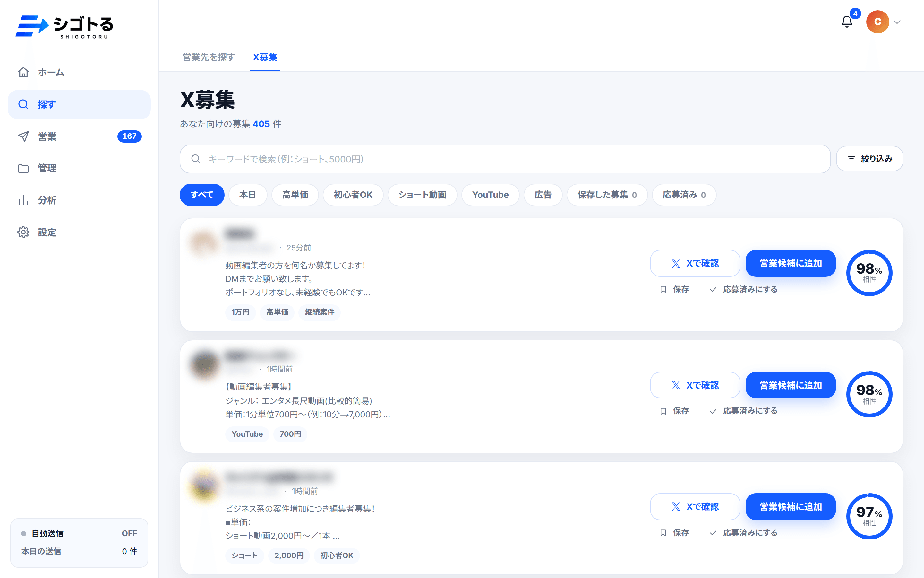
Task: Switch to the X募集 tab
Action: coord(265,57)
